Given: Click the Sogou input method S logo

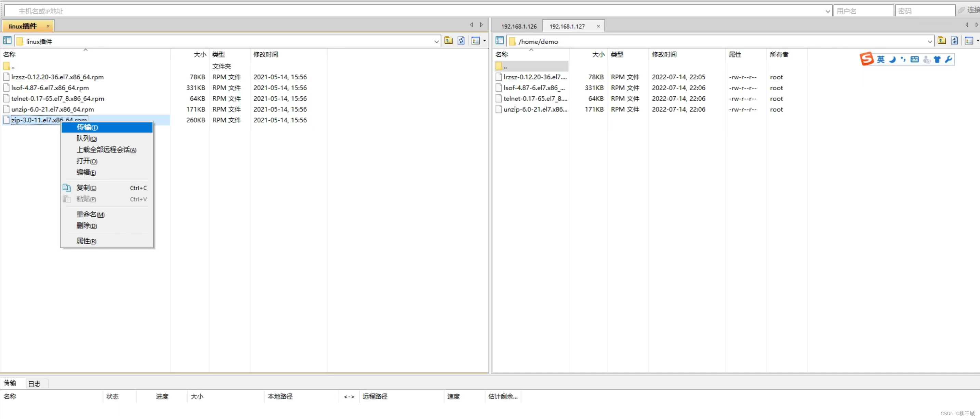Looking at the screenshot, I should coord(866,59).
